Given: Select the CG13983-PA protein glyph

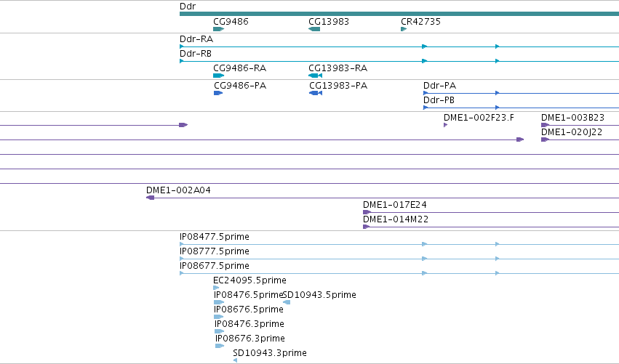Looking at the screenshot, I should point(316,93).
